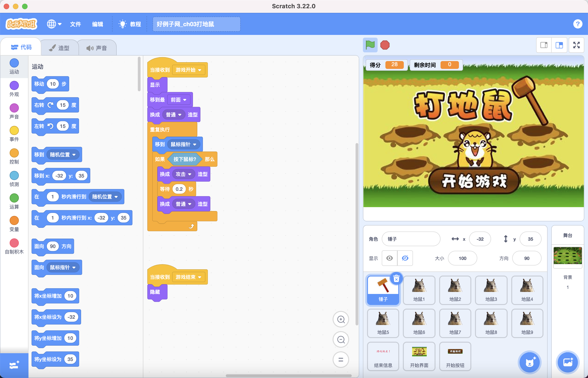This screenshot has width=588, height=378.
Task: Click the add extension button
Action: [14, 365]
